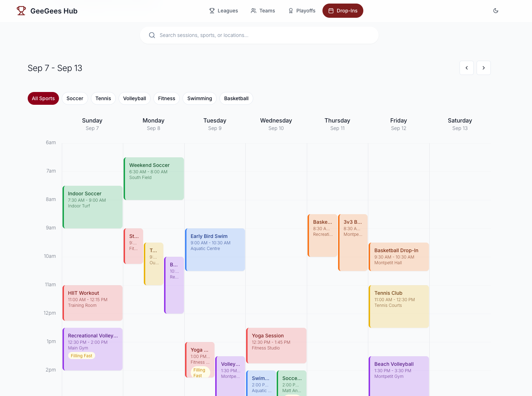
Task: Open the Tennis Club session on Friday
Action: 399,306
